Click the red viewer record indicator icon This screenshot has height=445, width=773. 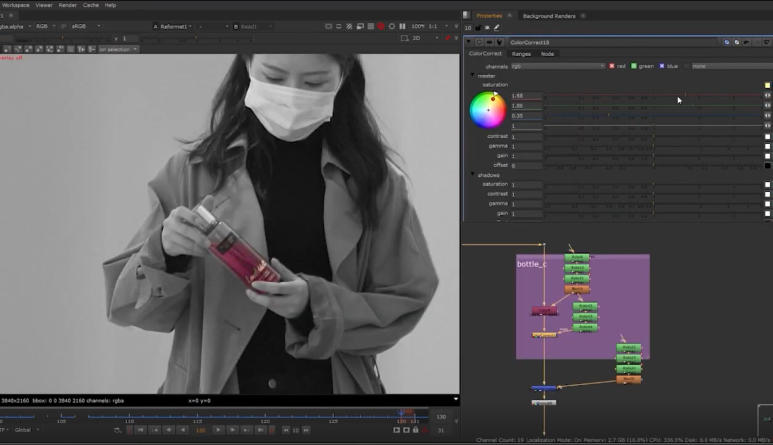coord(381,26)
